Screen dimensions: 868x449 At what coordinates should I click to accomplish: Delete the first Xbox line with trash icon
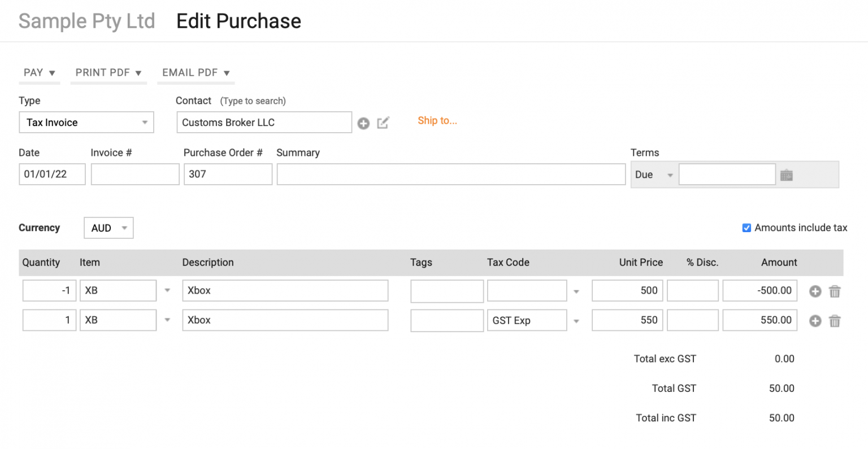click(x=835, y=291)
